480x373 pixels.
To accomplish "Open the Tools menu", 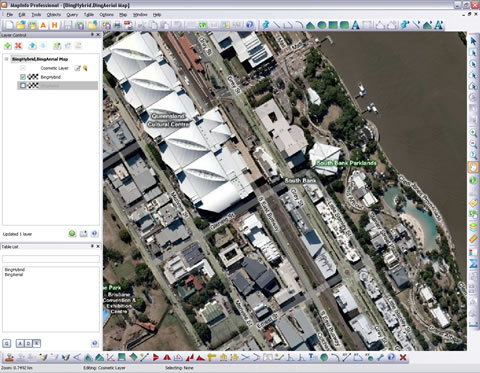I will coord(36,15).
